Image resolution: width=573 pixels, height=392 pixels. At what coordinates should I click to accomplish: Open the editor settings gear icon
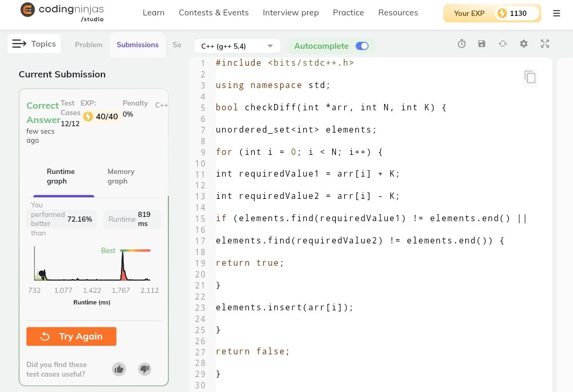click(x=524, y=43)
